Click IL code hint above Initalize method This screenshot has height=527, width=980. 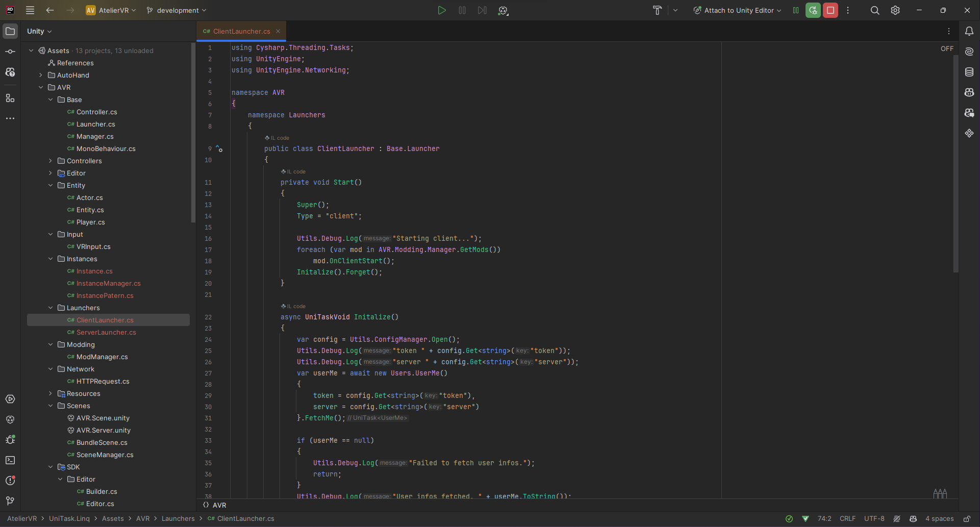[293, 306]
